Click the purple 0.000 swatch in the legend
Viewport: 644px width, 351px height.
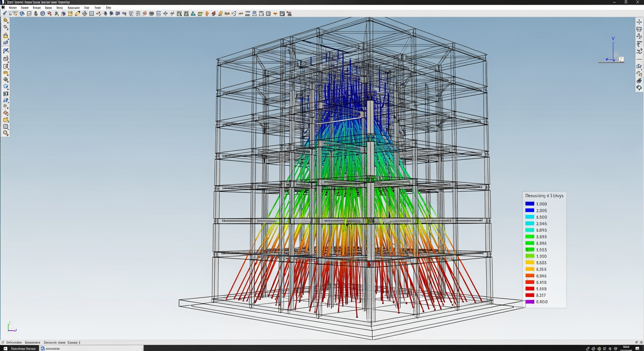tap(530, 302)
